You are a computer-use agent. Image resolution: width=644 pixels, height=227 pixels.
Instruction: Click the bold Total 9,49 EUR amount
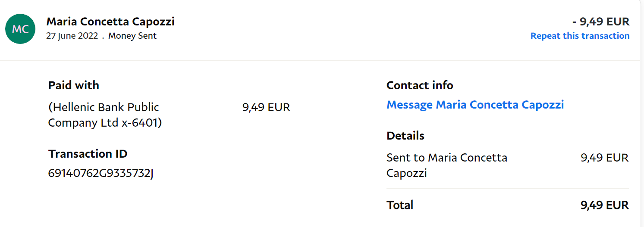[604, 205]
